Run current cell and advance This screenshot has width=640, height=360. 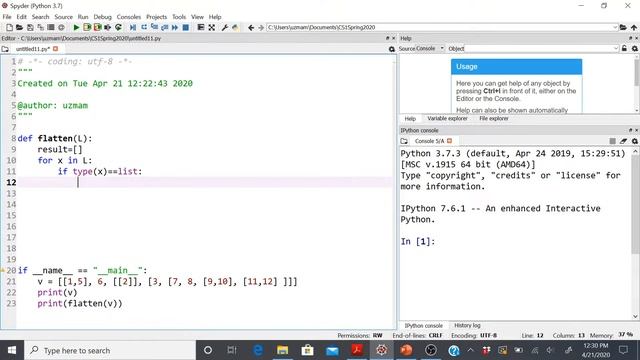pyautogui.click(x=97, y=27)
